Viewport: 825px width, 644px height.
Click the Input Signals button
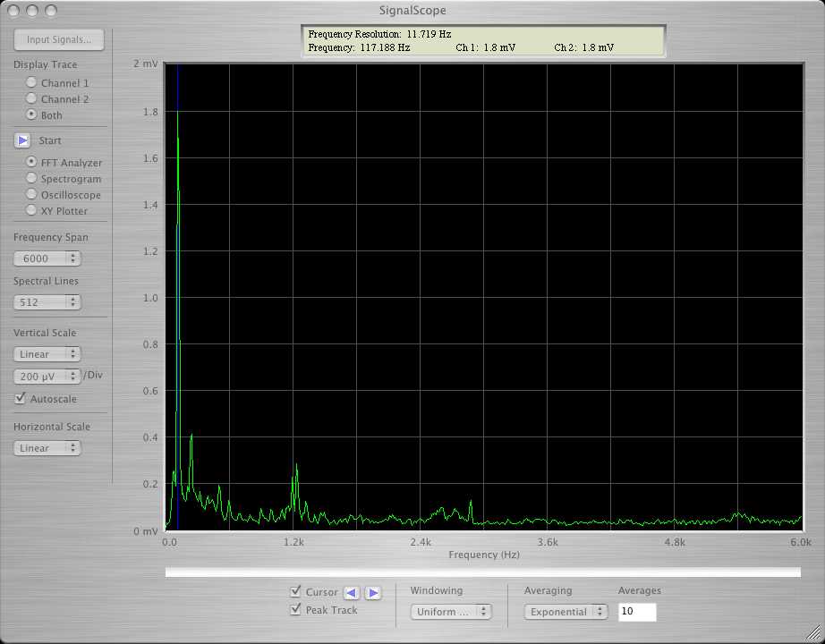59,40
